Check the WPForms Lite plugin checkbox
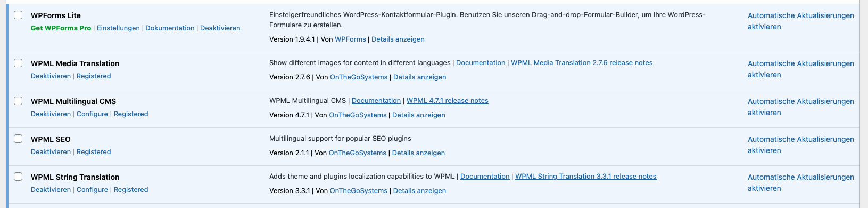This screenshot has width=868, height=208. click(x=18, y=15)
